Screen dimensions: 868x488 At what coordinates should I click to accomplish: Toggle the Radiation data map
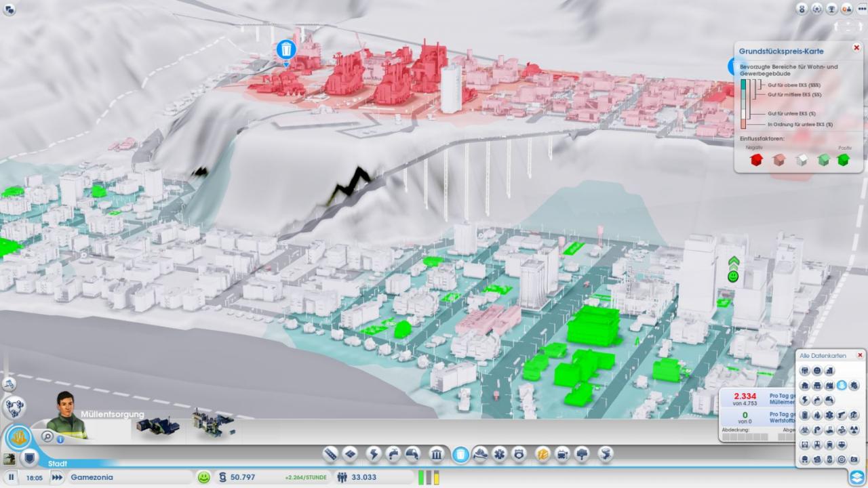pos(854,429)
